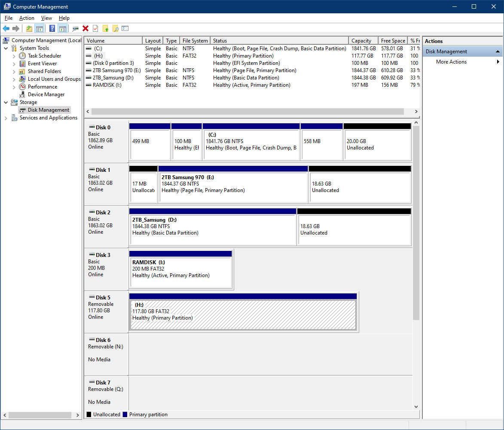Select the RAMDISK (I:) partition on Disk 3

point(180,269)
